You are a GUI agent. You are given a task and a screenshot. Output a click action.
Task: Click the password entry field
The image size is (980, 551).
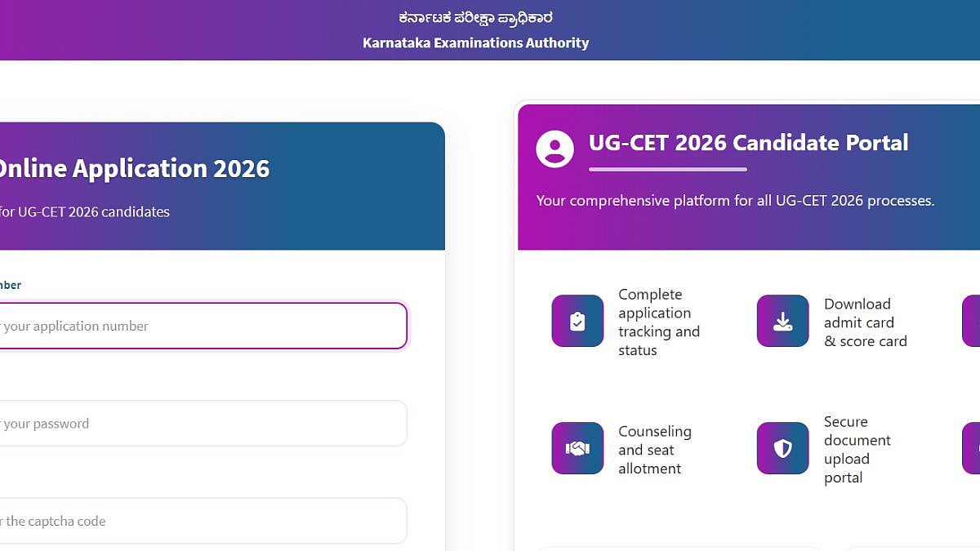coord(204,423)
